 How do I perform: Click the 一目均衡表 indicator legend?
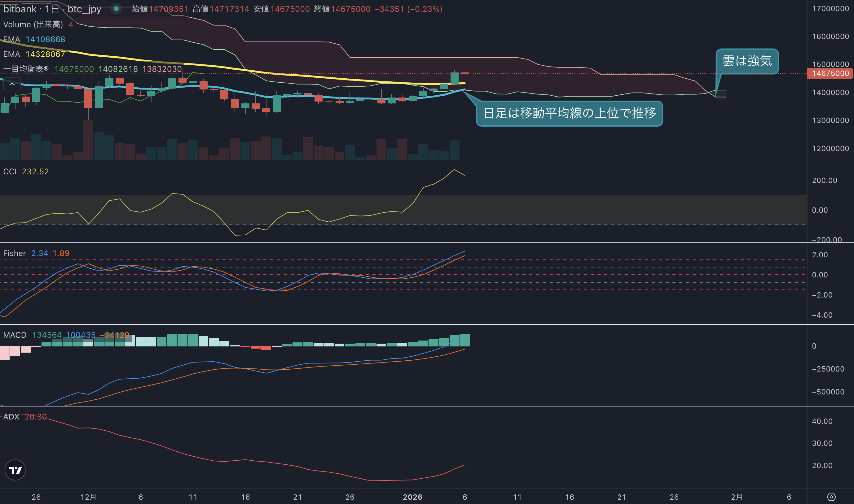(x=92, y=69)
